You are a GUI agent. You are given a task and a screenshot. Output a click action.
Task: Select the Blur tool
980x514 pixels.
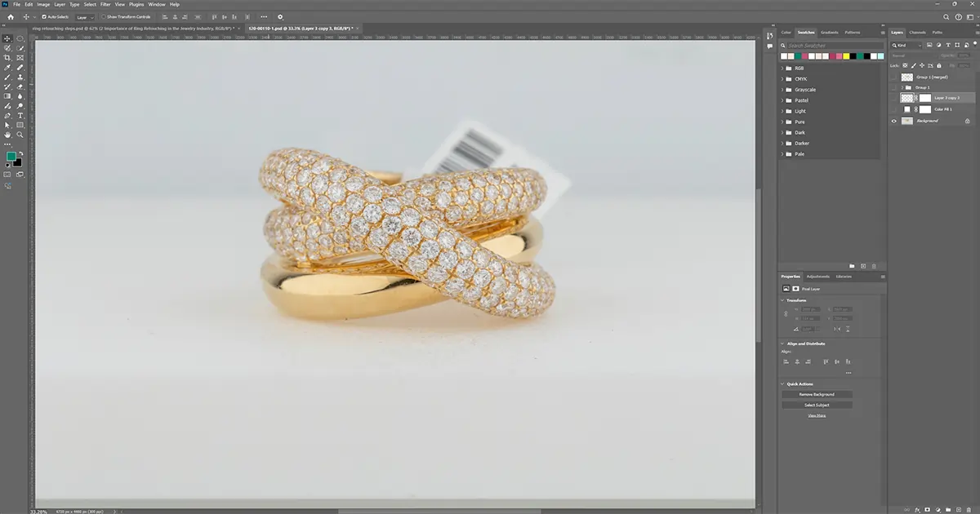[20, 95]
